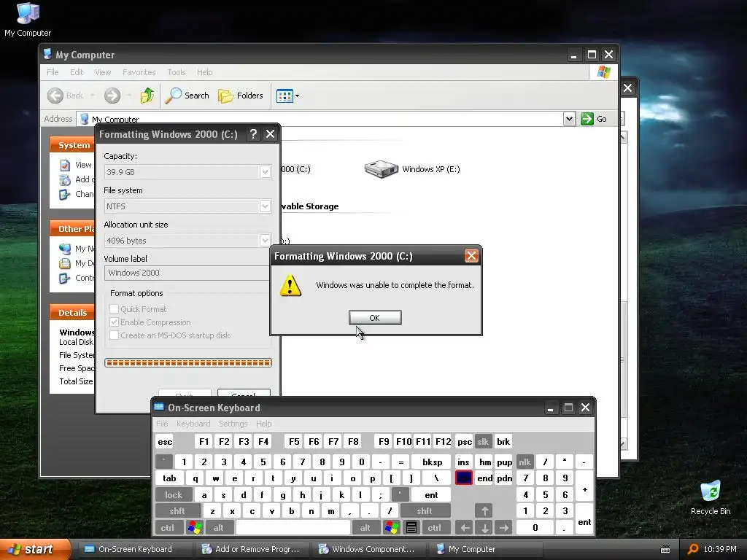The image size is (747, 560).
Task: Toggle the slk key on On-Screen Keyboard
Action: click(483, 442)
